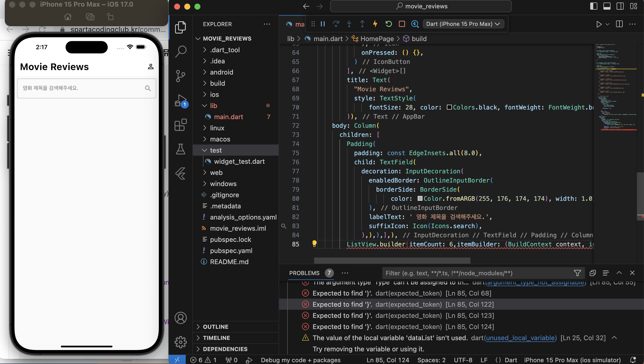Collapse the test folder

(236, 150)
